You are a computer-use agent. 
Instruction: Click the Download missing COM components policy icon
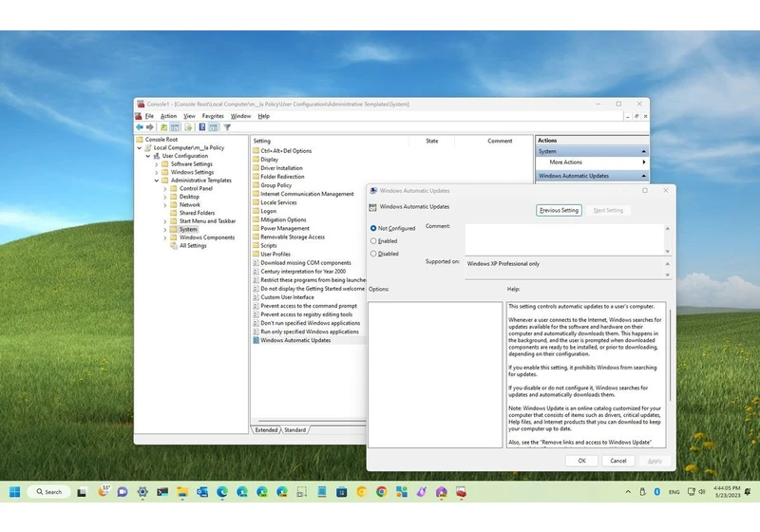point(256,262)
